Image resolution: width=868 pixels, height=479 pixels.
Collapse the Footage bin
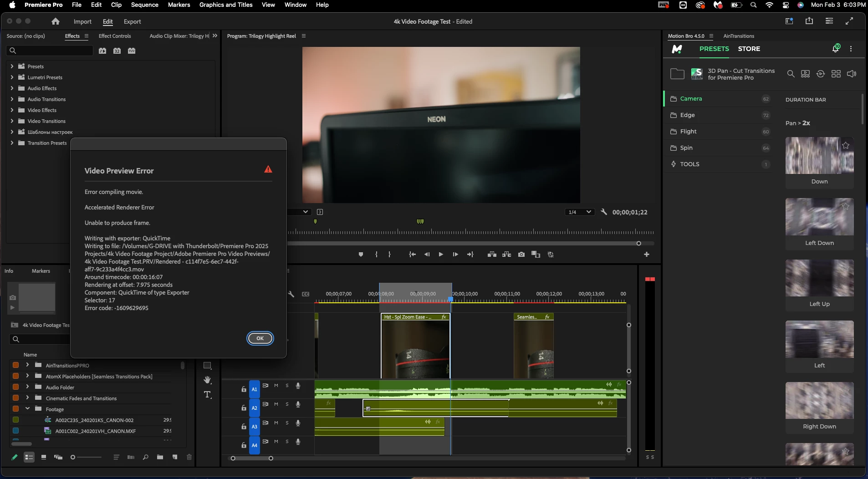coord(27,409)
